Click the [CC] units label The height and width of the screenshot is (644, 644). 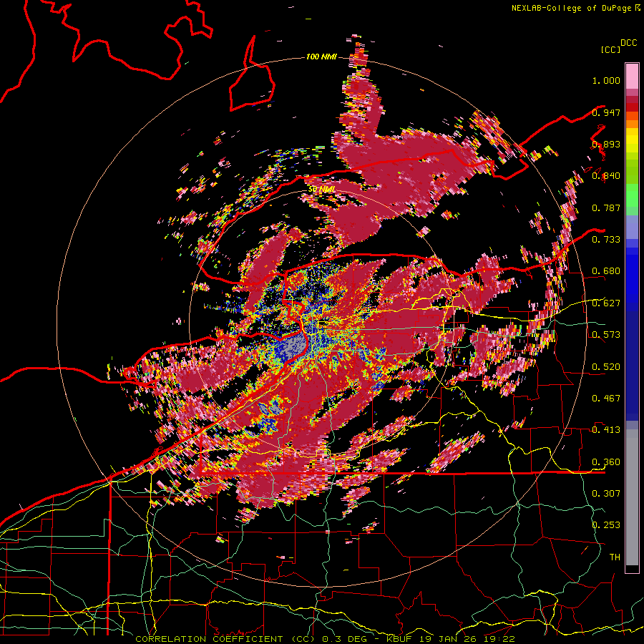point(611,49)
